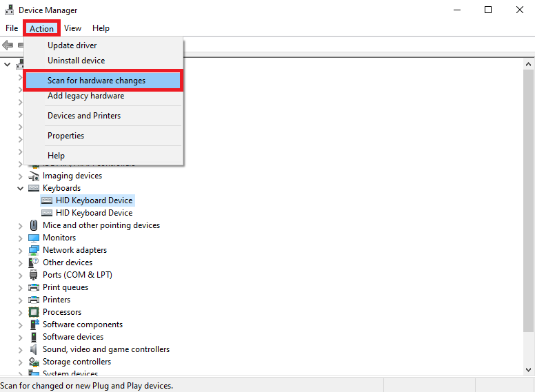Click the first HID Keyboard Device icon
The width and height of the screenshot is (535, 392).
coord(47,200)
